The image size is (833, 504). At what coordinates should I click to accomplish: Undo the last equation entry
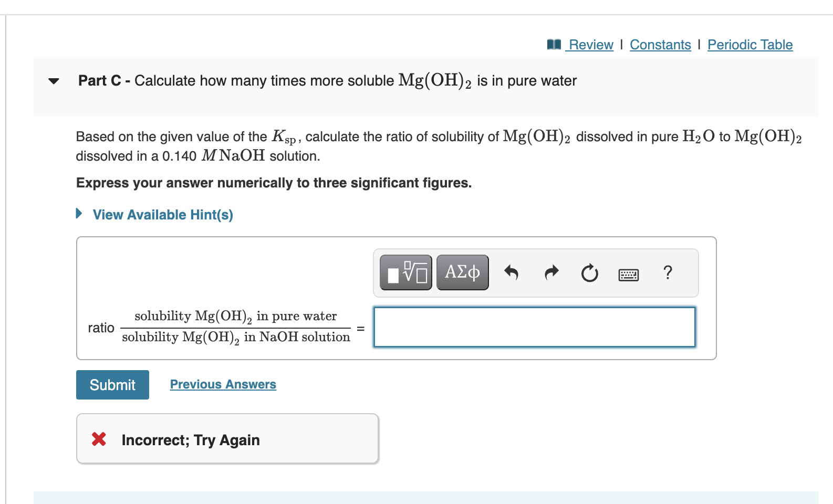point(511,272)
